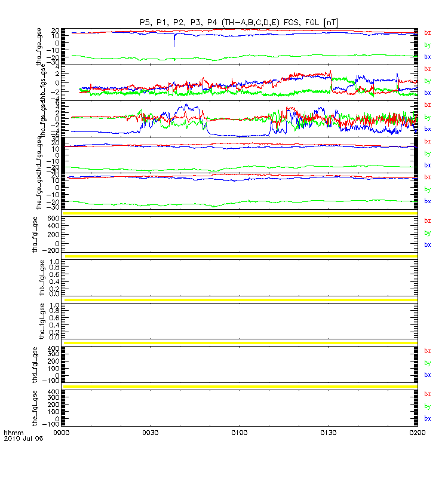Click green by legend of the_fgl_gse panel

point(428,406)
